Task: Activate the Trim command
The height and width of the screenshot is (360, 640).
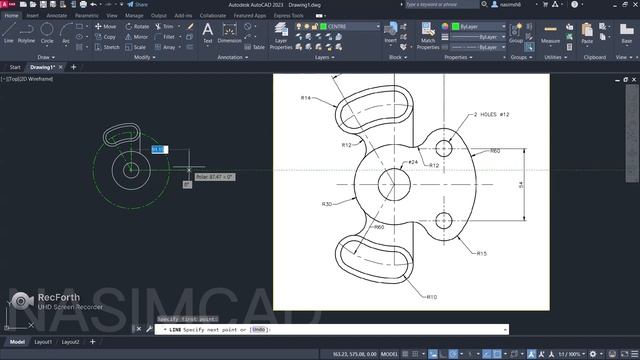Action: point(164,27)
